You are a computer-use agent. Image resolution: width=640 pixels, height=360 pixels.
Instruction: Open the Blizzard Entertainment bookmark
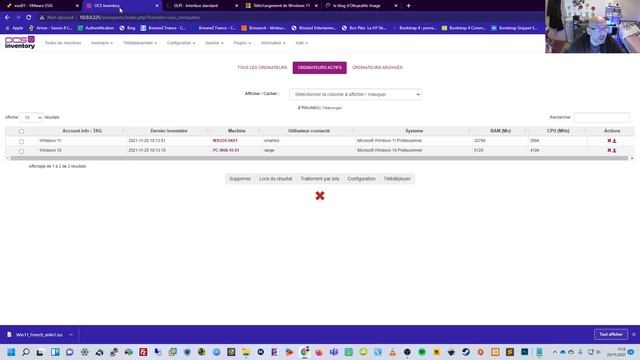click(x=314, y=28)
